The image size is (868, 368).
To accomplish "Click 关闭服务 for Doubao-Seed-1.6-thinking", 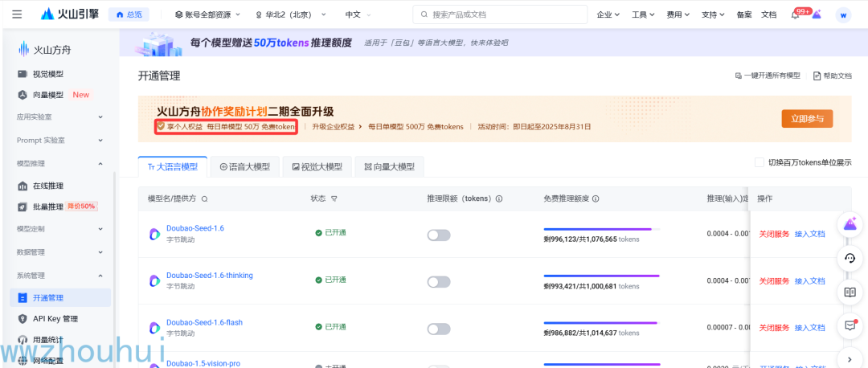I will 774,281.
